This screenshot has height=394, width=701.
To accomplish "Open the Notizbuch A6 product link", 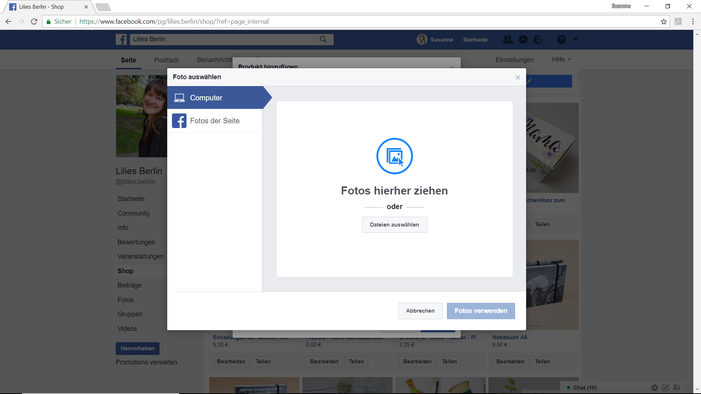I will tap(510, 337).
